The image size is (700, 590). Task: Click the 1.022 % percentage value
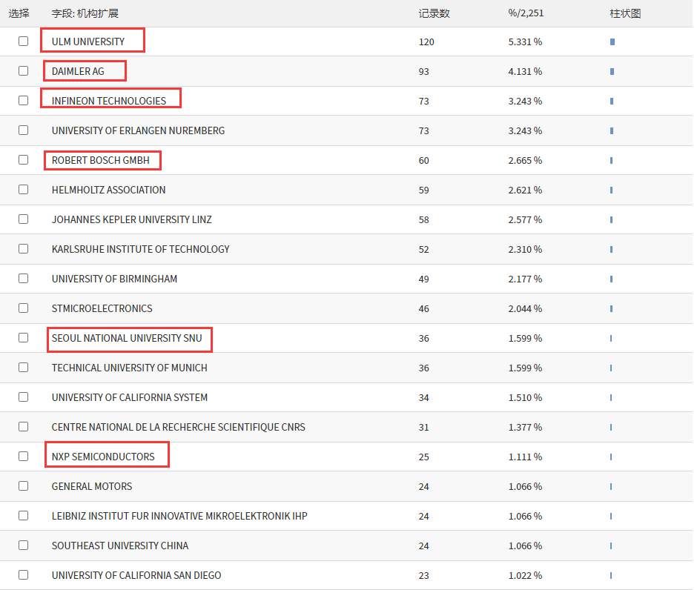(x=525, y=576)
